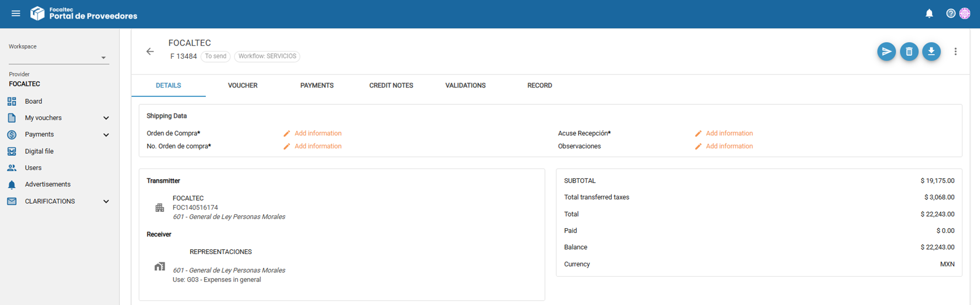Screen dimensions: 980x305
Task: Click the download voucher button
Action: coord(931,51)
